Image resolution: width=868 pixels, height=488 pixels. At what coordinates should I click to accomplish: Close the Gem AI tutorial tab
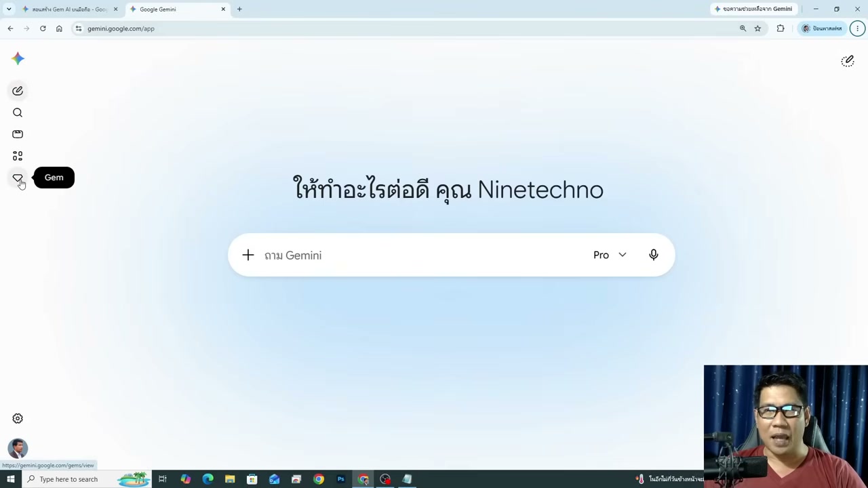115,9
